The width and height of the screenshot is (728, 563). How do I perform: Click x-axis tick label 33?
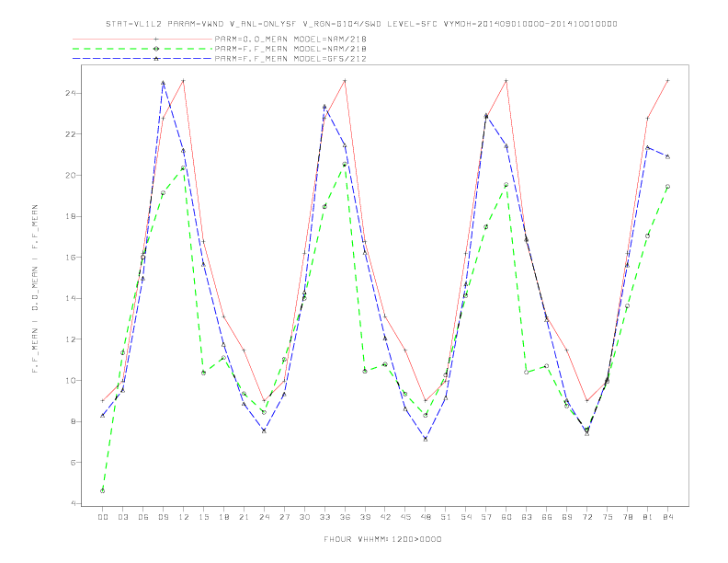pyautogui.click(x=324, y=517)
